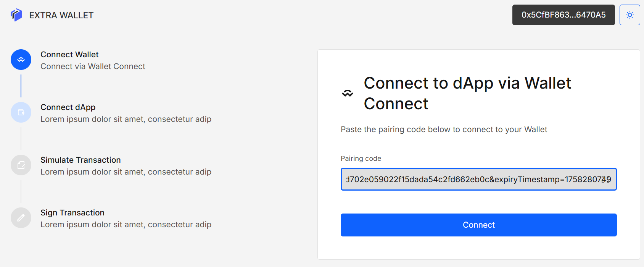Image resolution: width=644 pixels, height=267 pixels.
Task: Click the Connect to dApp via Wallet Connect heading
Action: pos(467,93)
